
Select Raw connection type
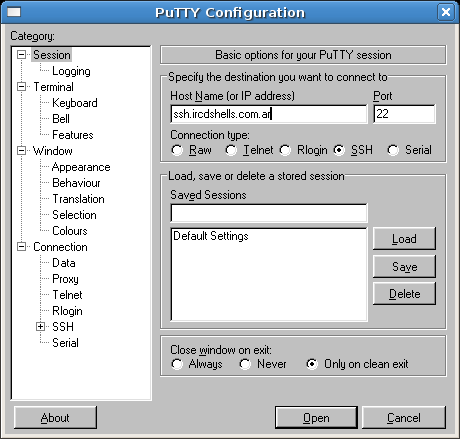[x=177, y=150]
